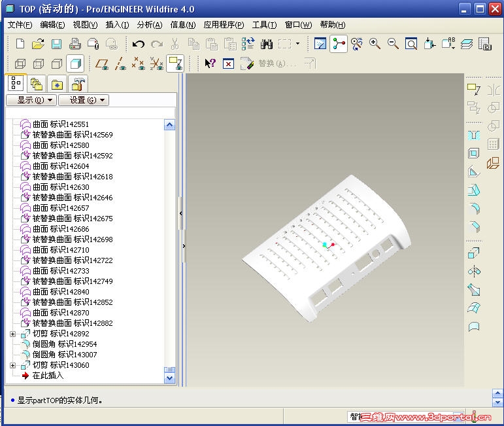Click the Shell tool in the right toolbar

click(474, 153)
